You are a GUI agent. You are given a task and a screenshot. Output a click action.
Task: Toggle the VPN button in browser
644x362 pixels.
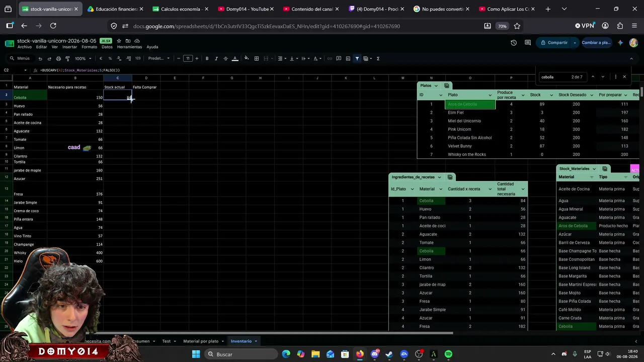pyautogui.click(x=585, y=26)
